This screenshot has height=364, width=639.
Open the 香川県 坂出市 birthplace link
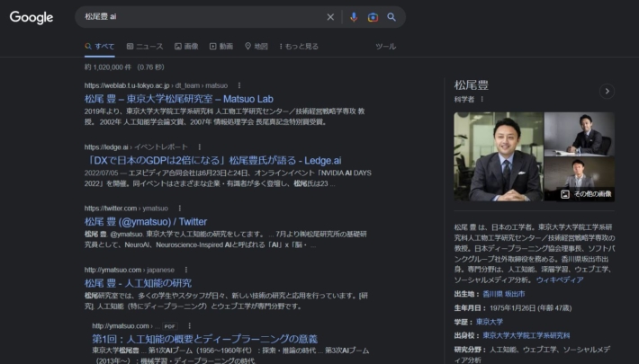click(504, 294)
